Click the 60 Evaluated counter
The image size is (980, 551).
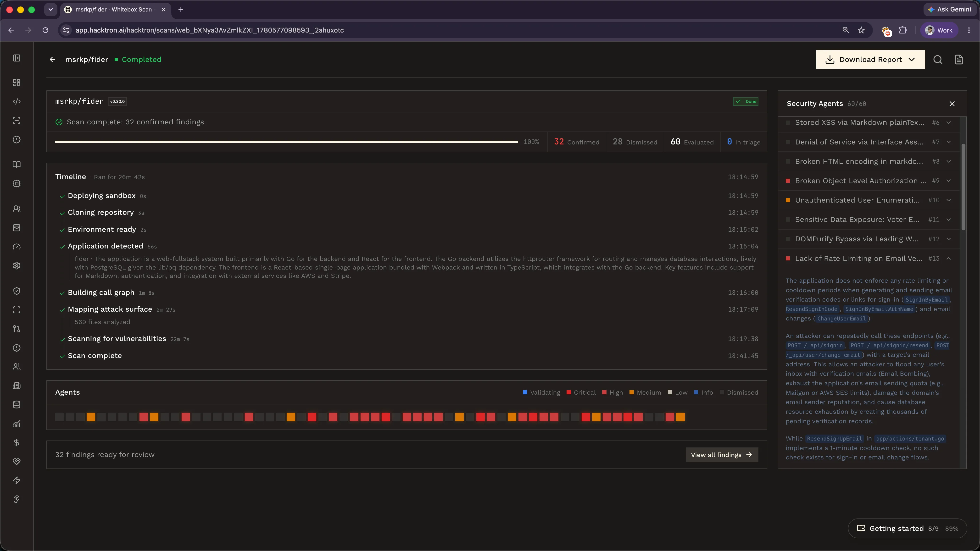692,142
